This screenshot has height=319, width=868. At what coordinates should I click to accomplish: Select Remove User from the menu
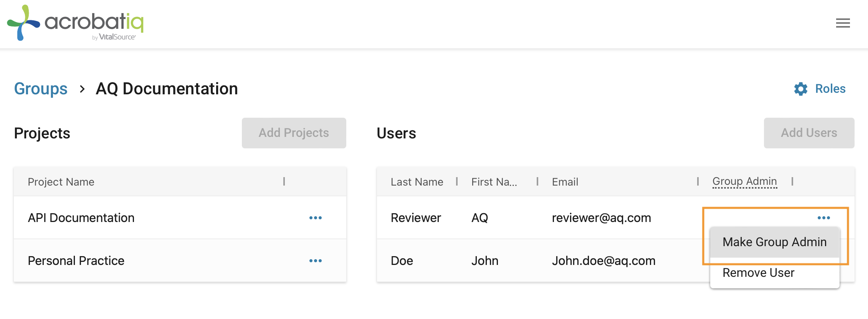tap(758, 273)
